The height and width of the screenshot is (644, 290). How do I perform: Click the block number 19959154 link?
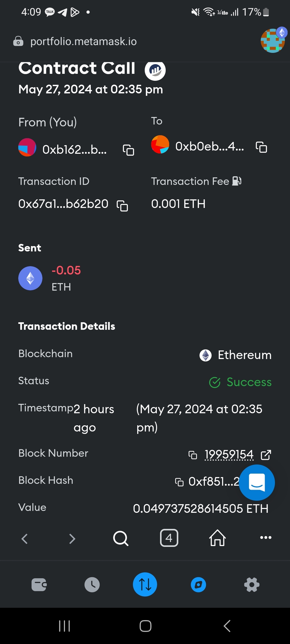tap(229, 455)
